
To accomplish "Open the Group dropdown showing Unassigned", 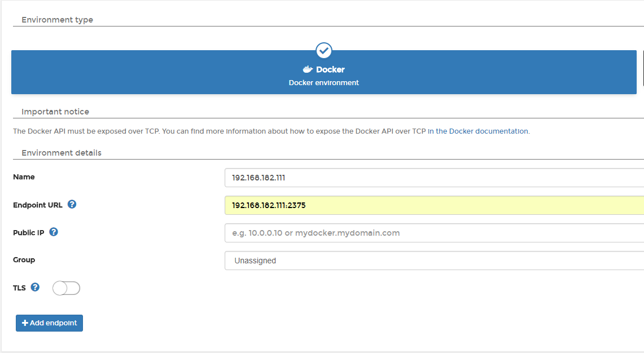I will click(x=433, y=261).
